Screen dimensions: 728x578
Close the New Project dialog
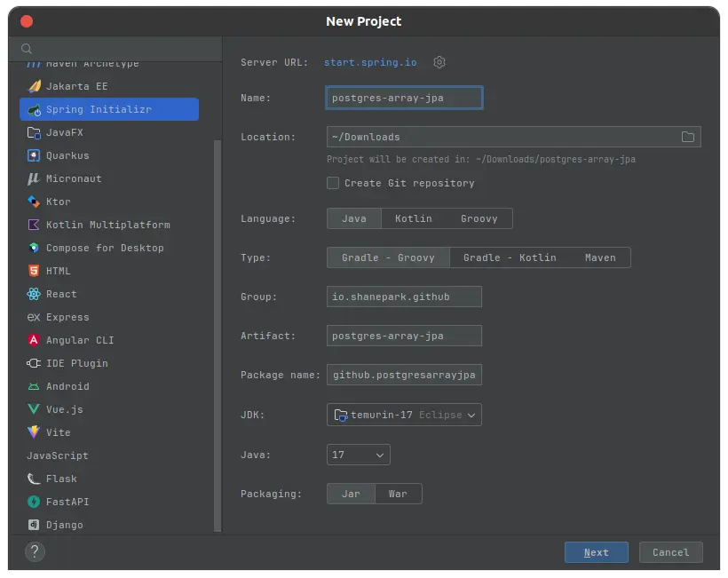27,21
